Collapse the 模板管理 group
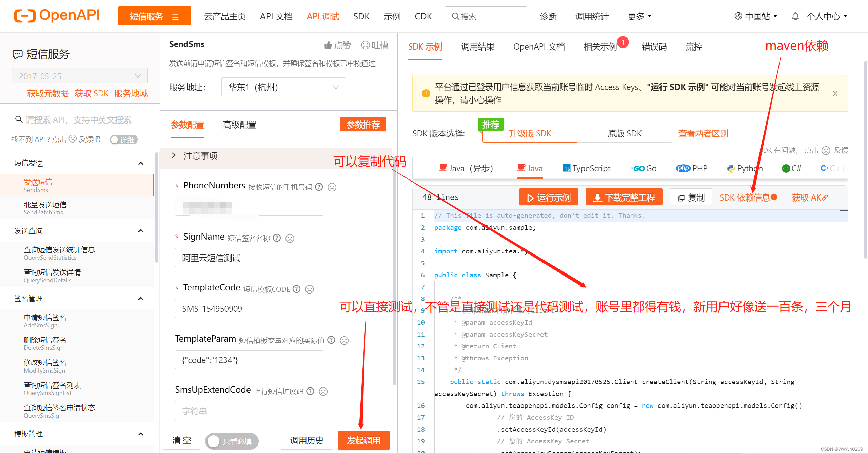Screen dimensions: 868x454 (141, 434)
